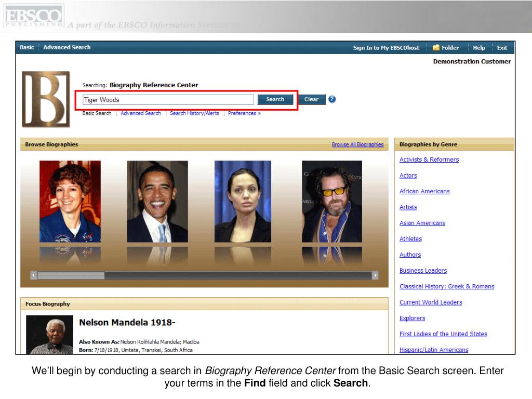
Task: Click the EBSCO Publishing logo
Action: 34,16
